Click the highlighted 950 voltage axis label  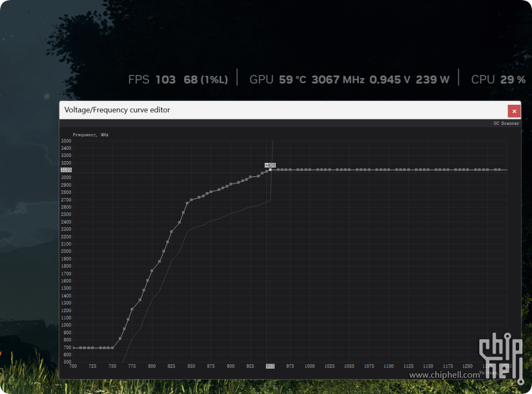pos(270,366)
